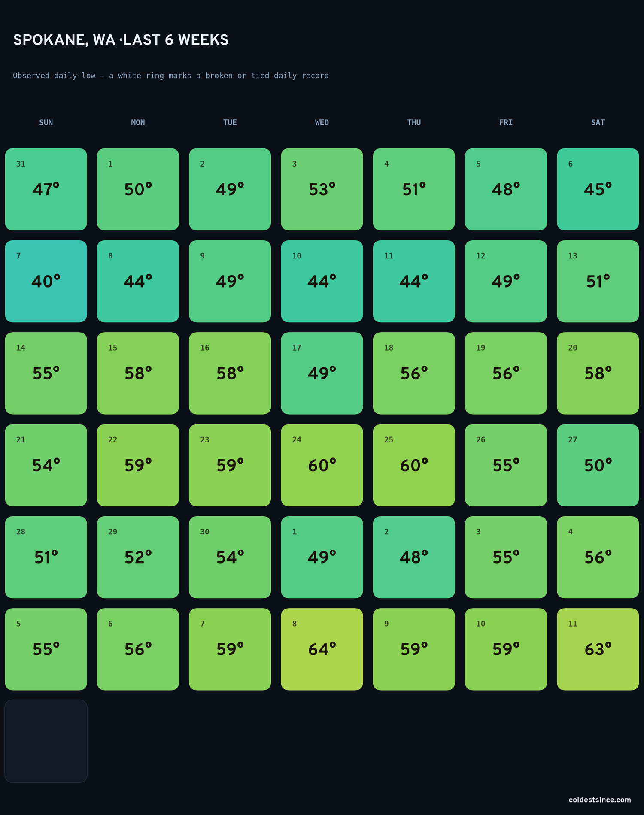Open the day 8 tile with 64° low
This screenshot has width=644, height=815.
322,649
